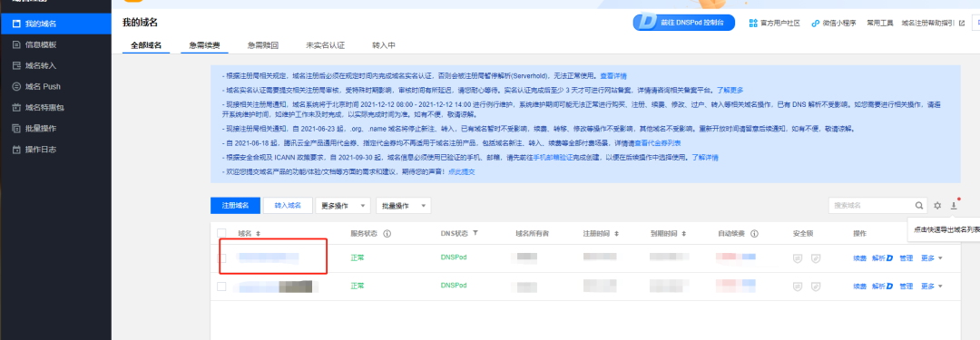Click DNSPod status in the second row

[454, 286]
